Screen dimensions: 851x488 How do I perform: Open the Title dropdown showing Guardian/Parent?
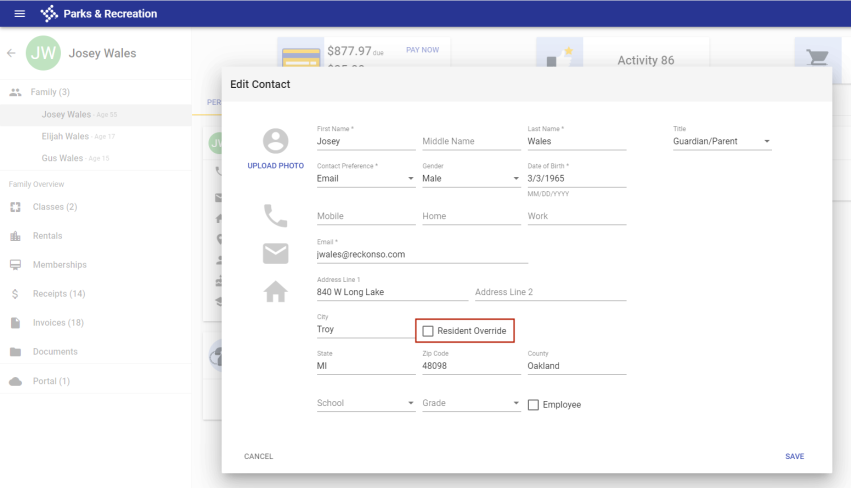click(x=721, y=142)
